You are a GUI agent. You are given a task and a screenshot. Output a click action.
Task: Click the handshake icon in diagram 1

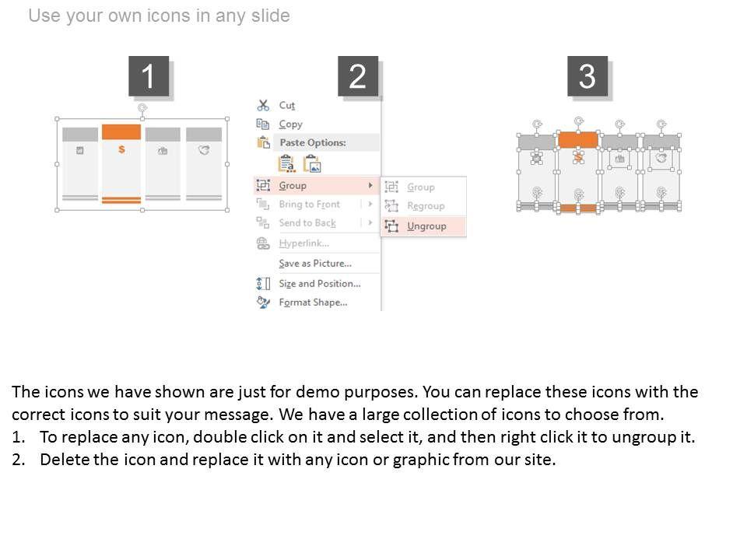204,150
